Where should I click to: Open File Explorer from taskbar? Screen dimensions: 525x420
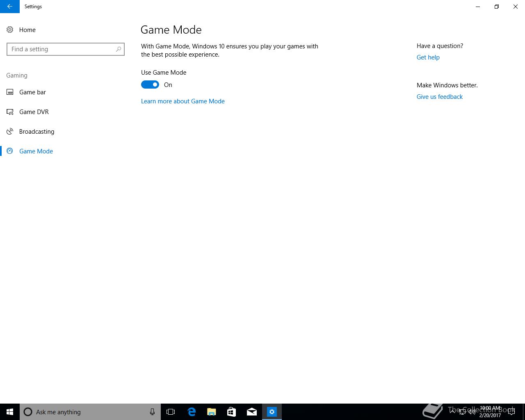211,412
